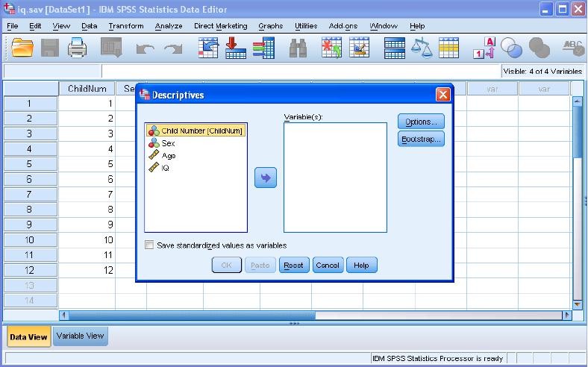This screenshot has height=367, width=588.
Task: Click row header 5 in data grid
Action: tap(30, 164)
